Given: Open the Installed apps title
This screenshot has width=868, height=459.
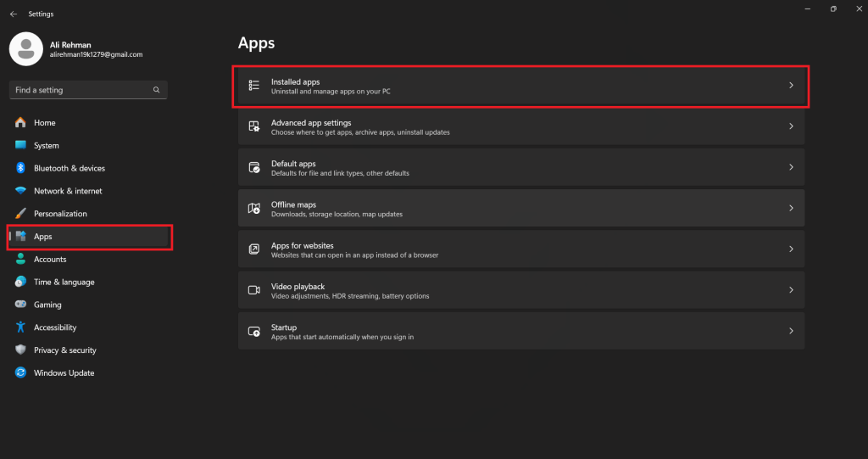Looking at the screenshot, I should pos(296,81).
